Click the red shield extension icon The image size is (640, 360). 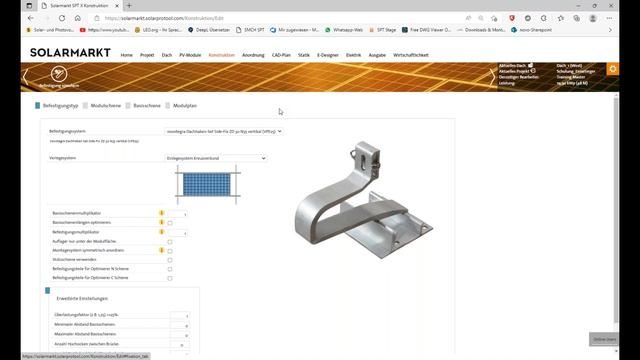pyautogui.click(x=512, y=18)
